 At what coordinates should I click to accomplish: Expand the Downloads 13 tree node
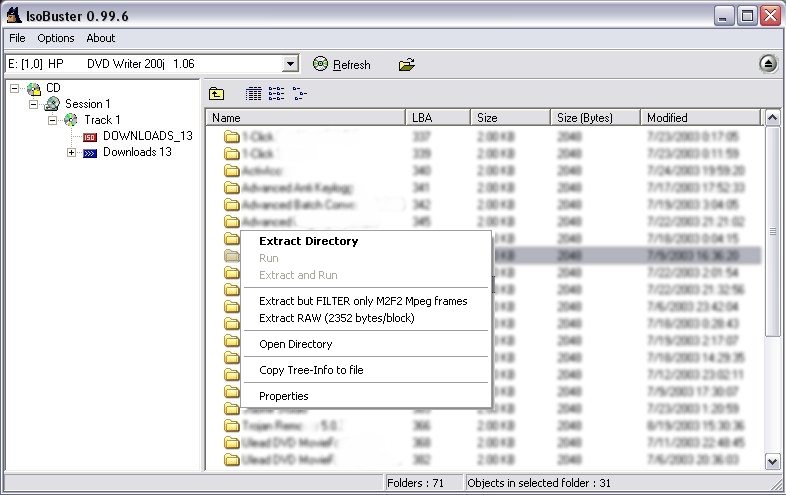72,152
